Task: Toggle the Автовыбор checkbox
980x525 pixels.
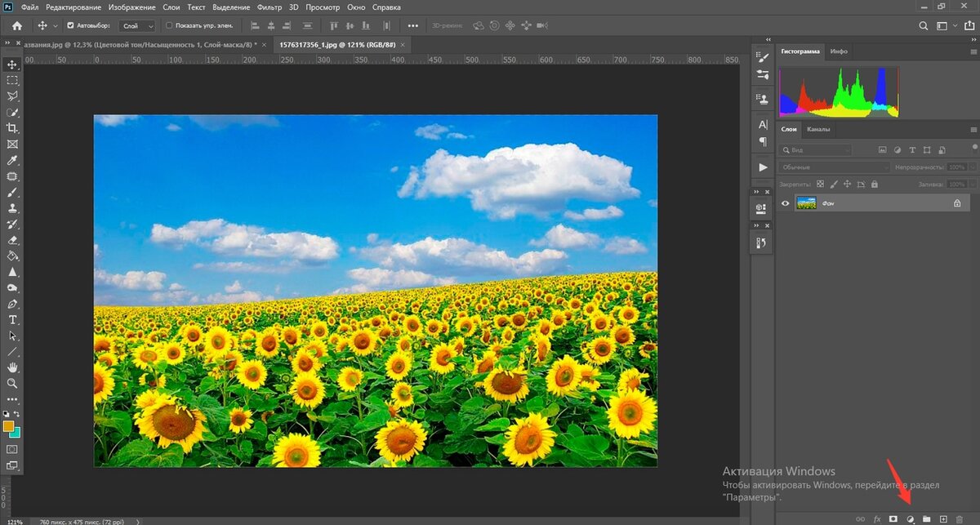Action: 70,26
